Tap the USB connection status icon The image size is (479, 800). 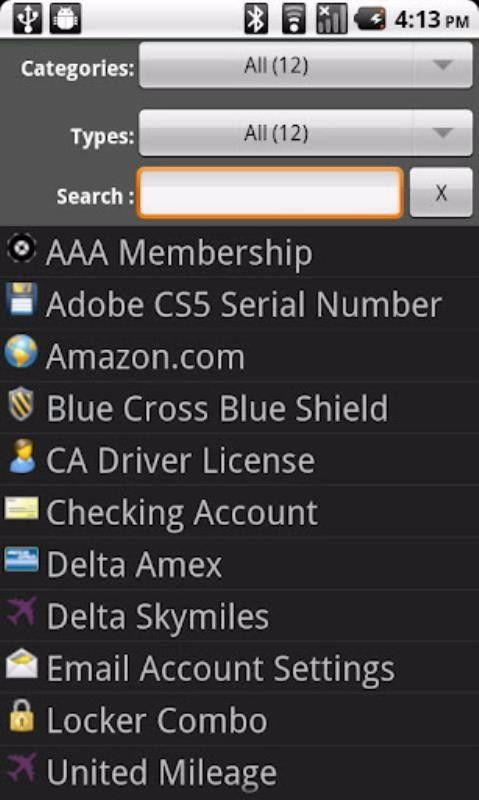28,19
